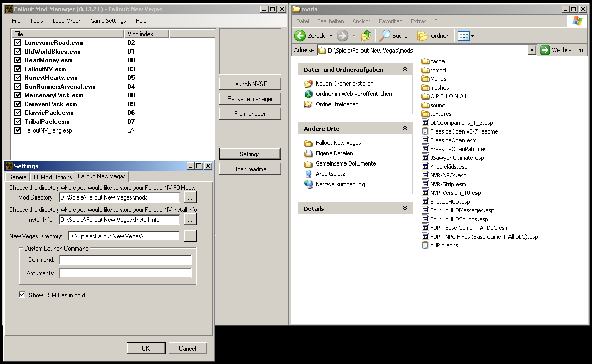The height and width of the screenshot is (364, 592).
Task: Click the folder-up icon in Explorer toolbar
Action: click(366, 36)
